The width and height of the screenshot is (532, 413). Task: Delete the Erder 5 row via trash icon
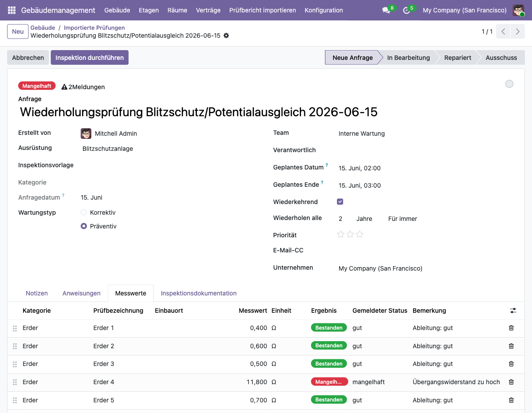[511, 400]
